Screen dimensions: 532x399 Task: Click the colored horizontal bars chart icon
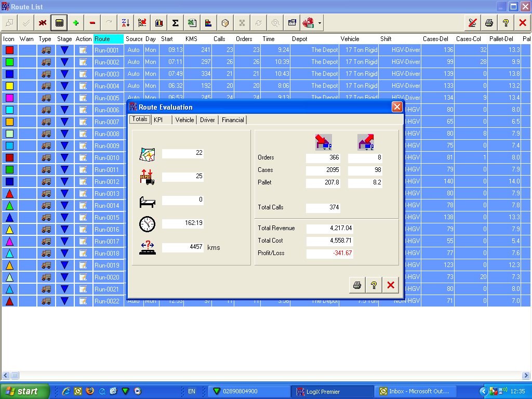209,23
